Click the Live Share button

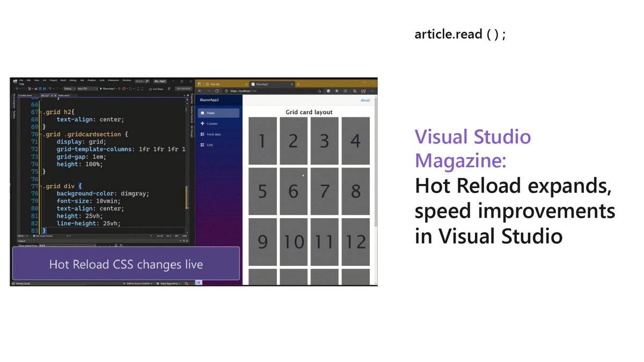click(x=156, y=88)
